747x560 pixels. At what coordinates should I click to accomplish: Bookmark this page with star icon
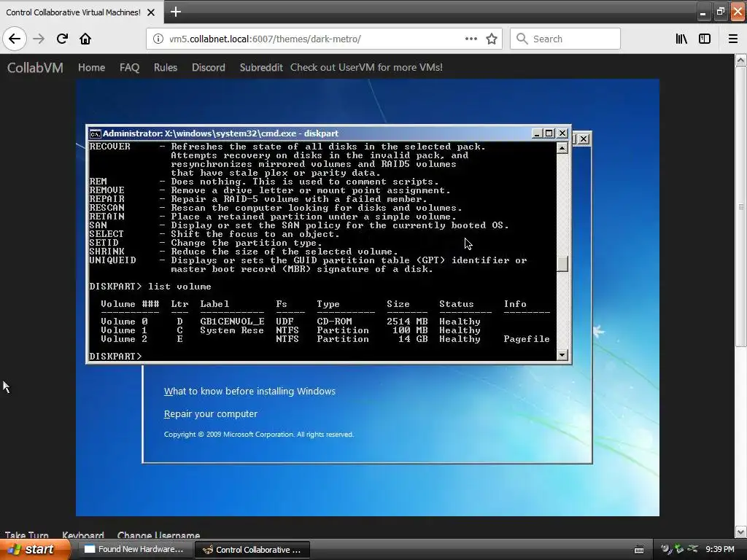492,39
